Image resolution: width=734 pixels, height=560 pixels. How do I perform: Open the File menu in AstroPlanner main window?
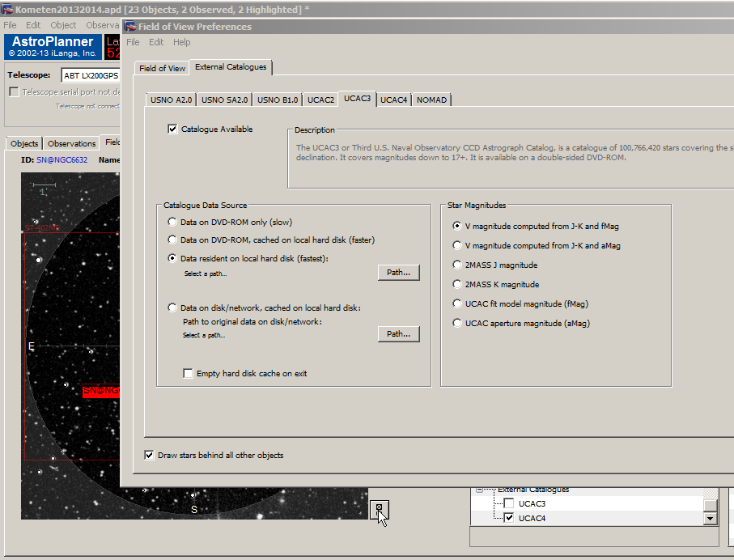[10, 25]
